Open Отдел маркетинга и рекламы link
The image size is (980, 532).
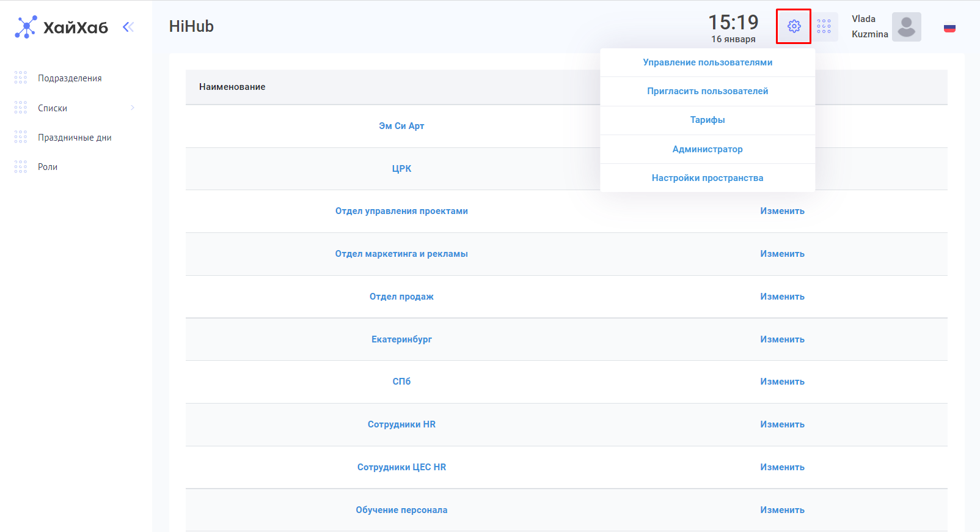pos(401,254)
